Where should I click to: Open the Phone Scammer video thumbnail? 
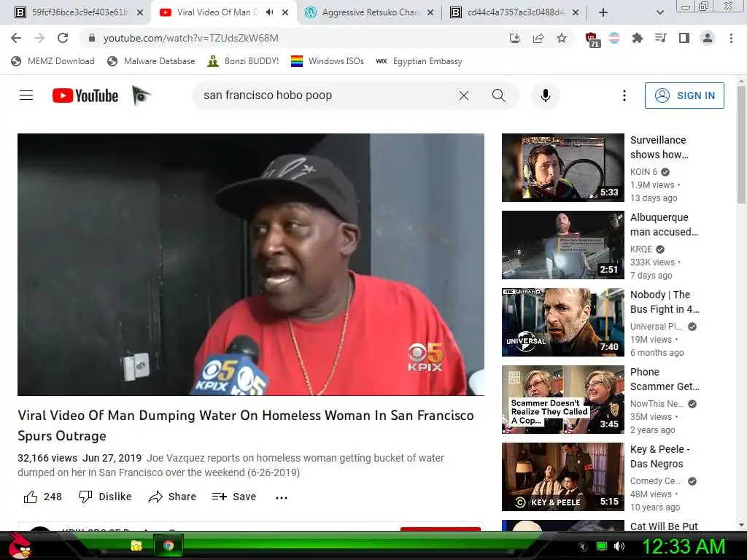[562, 400]
